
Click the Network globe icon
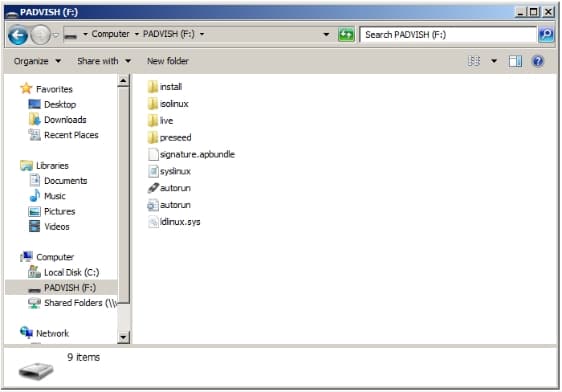click(x=26, y=333)
